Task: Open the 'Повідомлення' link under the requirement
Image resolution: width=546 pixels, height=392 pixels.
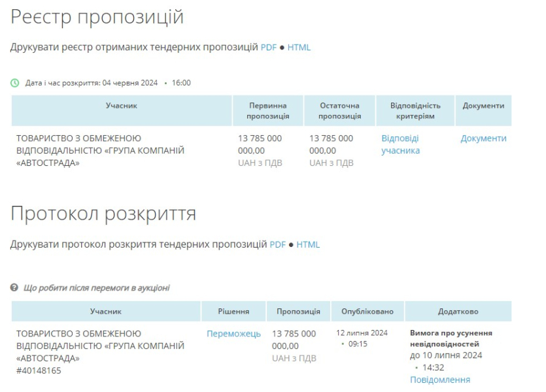Action: [439, 380]
